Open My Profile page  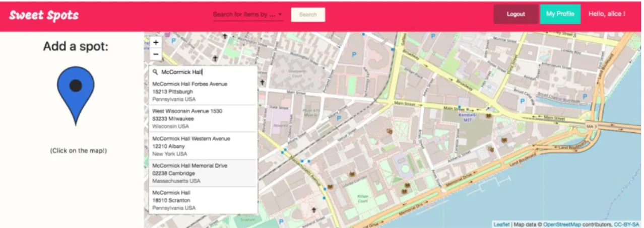click(560, 14)
